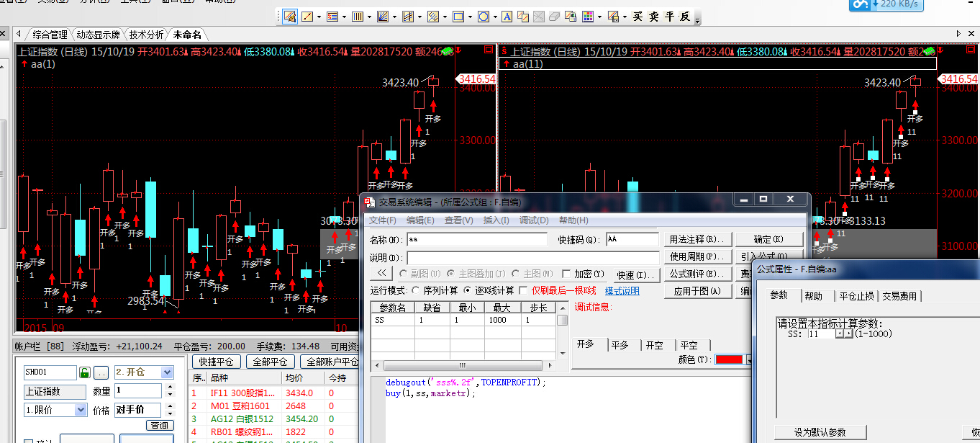
Task: Click the green lock icon beside SH001
Action: [84, 372]
